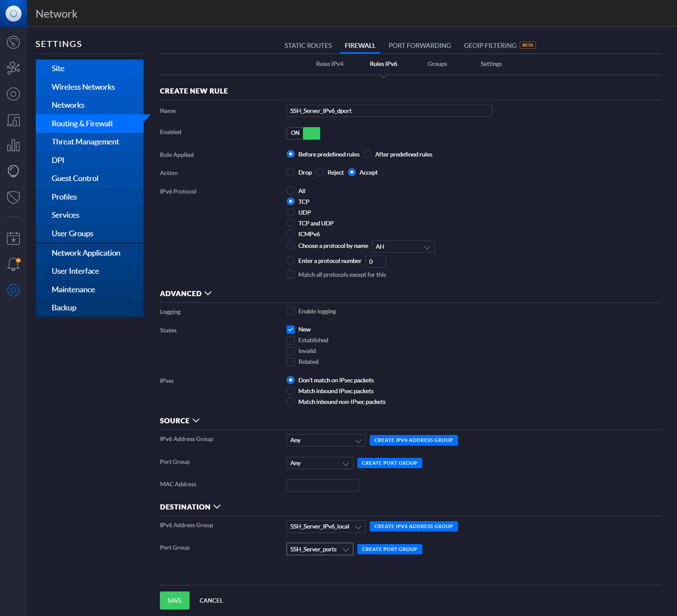This screenshot has width=677, height=616.
Task: Open Wireless Networks settings
Action: pos(90,87)
